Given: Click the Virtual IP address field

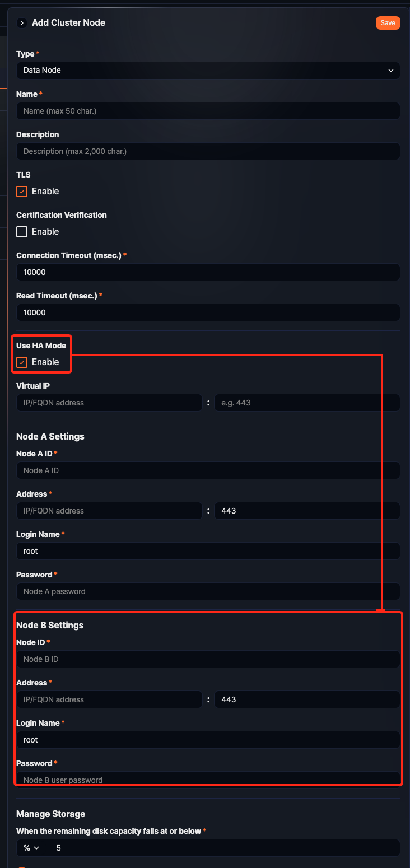Looking at the screenshot, I should click(x=109, y=402).
